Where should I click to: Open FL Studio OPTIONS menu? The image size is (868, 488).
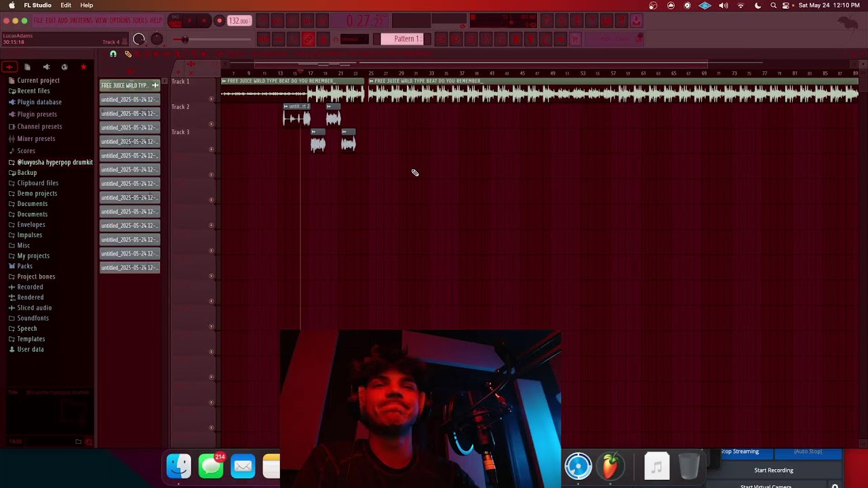(120, 21)
